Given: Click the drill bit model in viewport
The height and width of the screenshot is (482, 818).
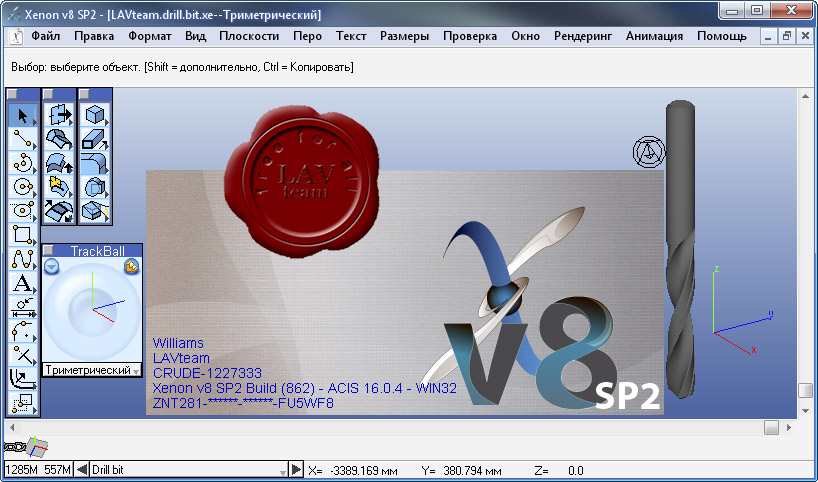Looking at the screenshot, I should (680, 249).
